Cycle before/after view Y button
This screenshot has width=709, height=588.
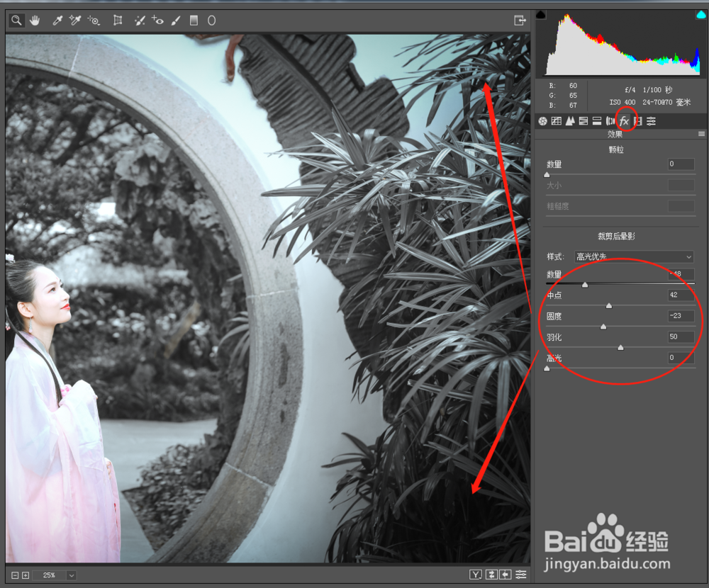tap(475, 575)
